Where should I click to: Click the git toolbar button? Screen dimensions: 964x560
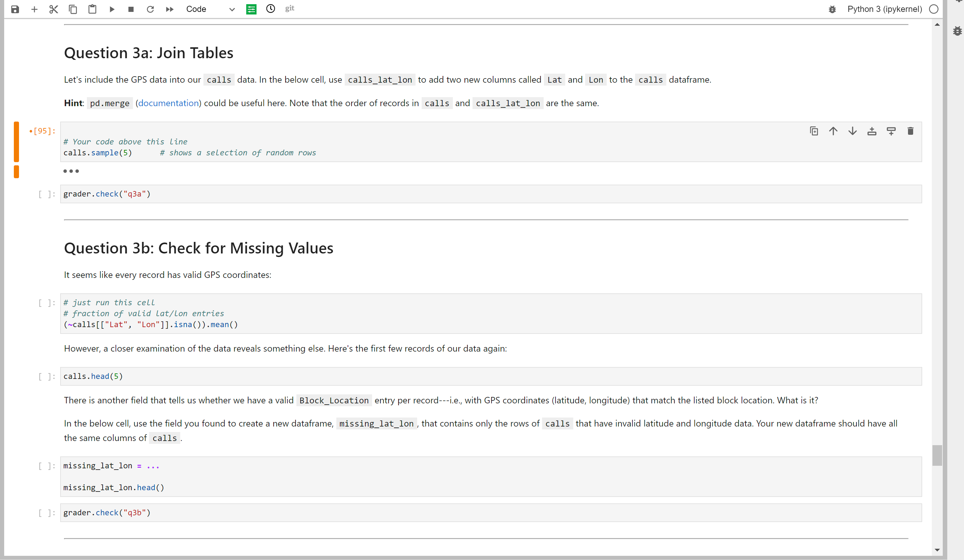pos(290,8)
